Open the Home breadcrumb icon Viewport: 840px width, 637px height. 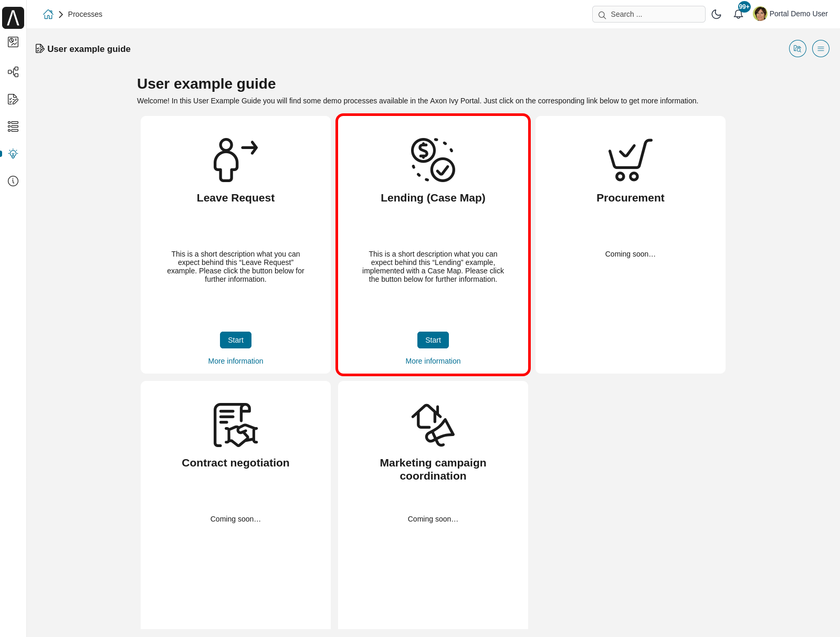pyautogui.click(x=48, y=14)
